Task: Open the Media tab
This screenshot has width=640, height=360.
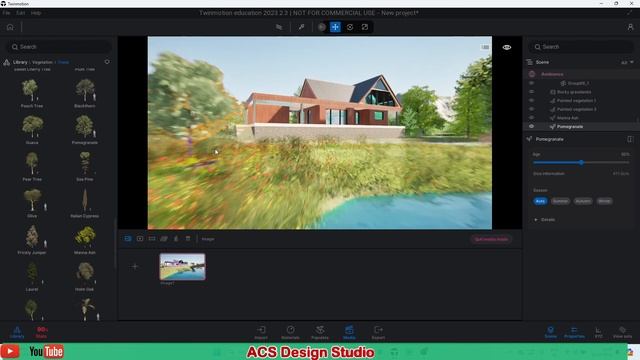Action: (349, 332)
